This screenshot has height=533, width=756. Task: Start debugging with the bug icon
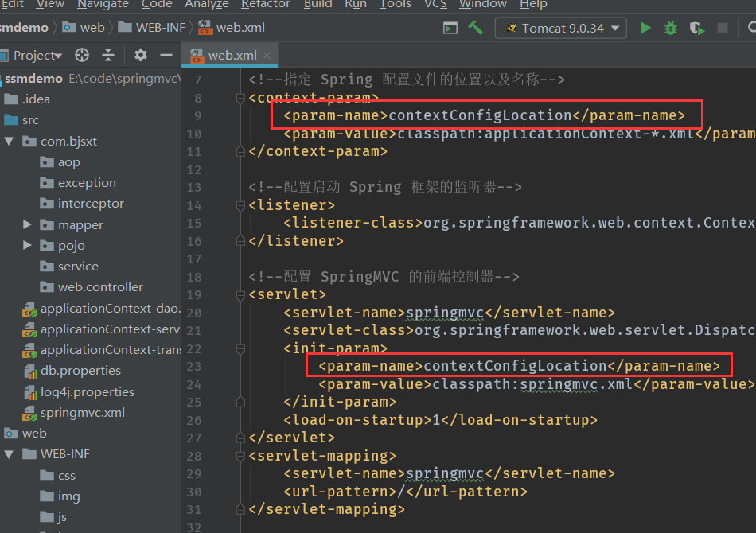click(x=671, y=28)
